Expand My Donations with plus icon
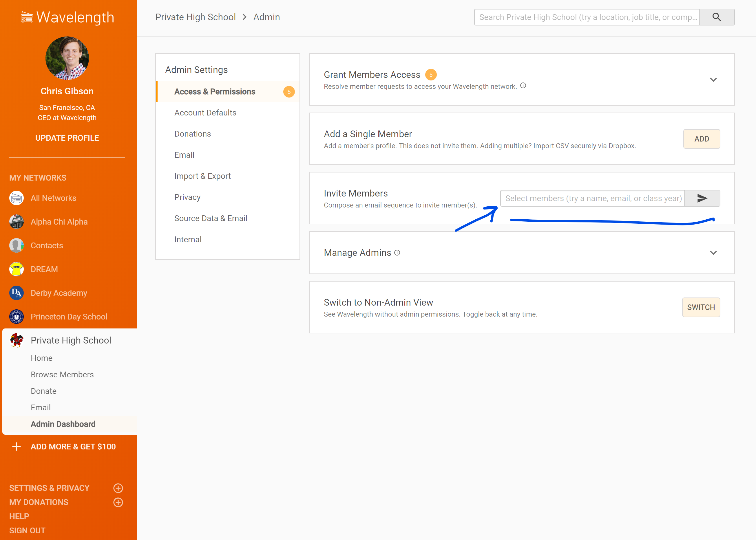This screenshot has height=540, width=756. pos(118,502)
